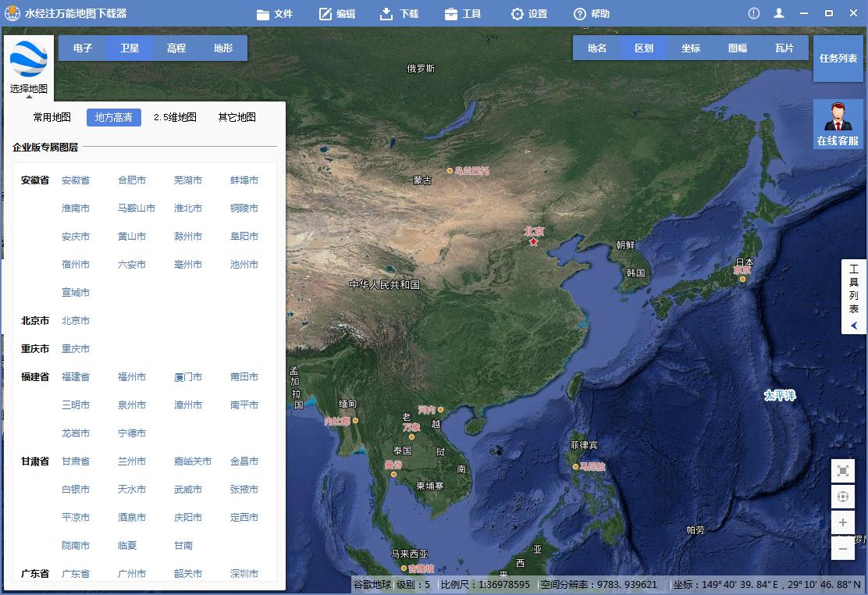
Task: Toggle the 图幅 overlay
Action: (x=738, y=48)
